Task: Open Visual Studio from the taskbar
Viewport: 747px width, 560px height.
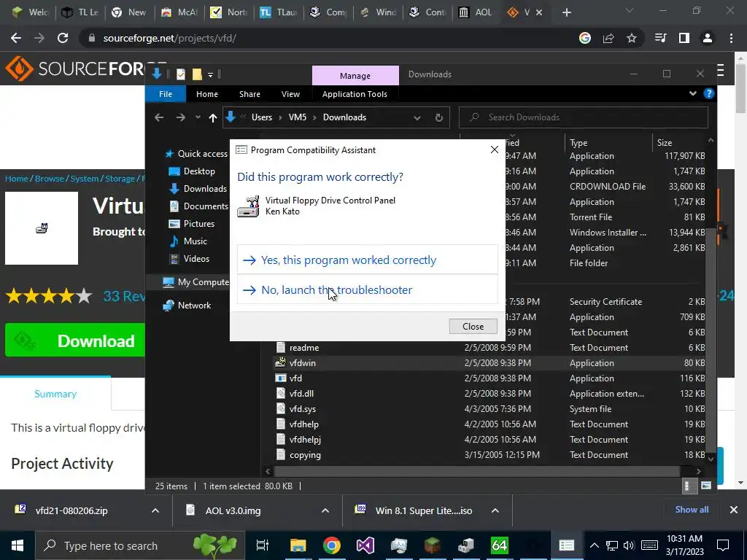Action: pyautogui.click(x=365, y=545)
